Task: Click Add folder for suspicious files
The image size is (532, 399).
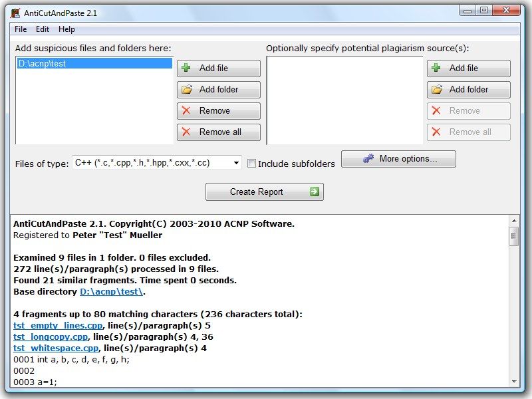Action: pyautogui.click(x=219, y=90)
